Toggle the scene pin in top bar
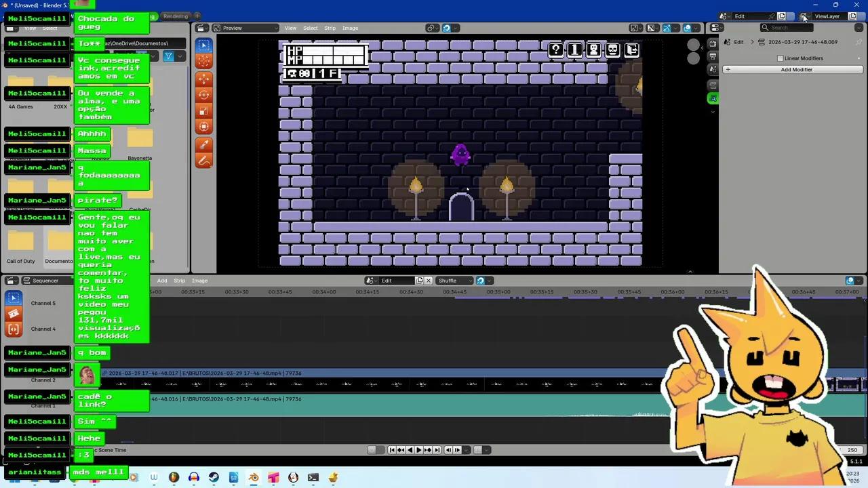Screen dimensions: 868x488 771,16
